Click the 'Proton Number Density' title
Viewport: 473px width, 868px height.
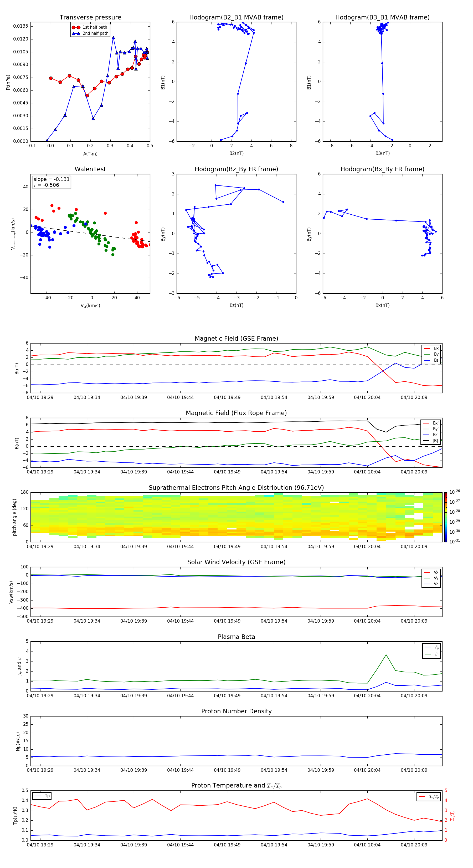(x=236, y=711)
